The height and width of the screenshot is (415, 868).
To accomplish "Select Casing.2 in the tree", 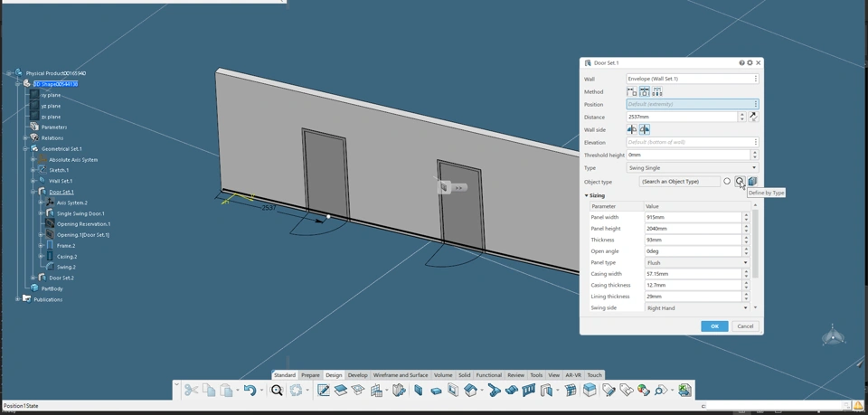I will [67, 257].
